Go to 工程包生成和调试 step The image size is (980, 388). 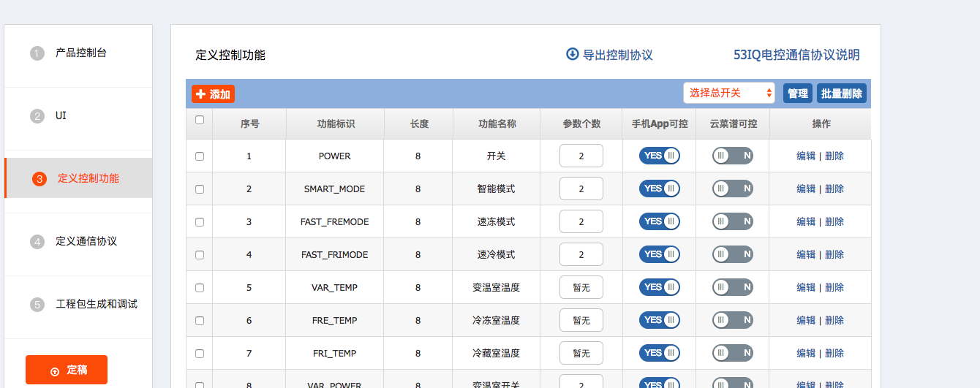click(97, 304)
